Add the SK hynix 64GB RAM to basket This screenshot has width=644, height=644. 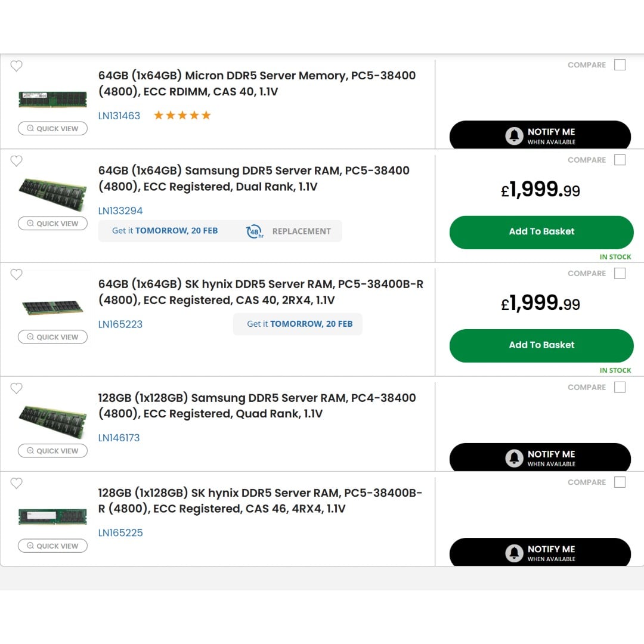pyautogui.click(x=541, y=345)
